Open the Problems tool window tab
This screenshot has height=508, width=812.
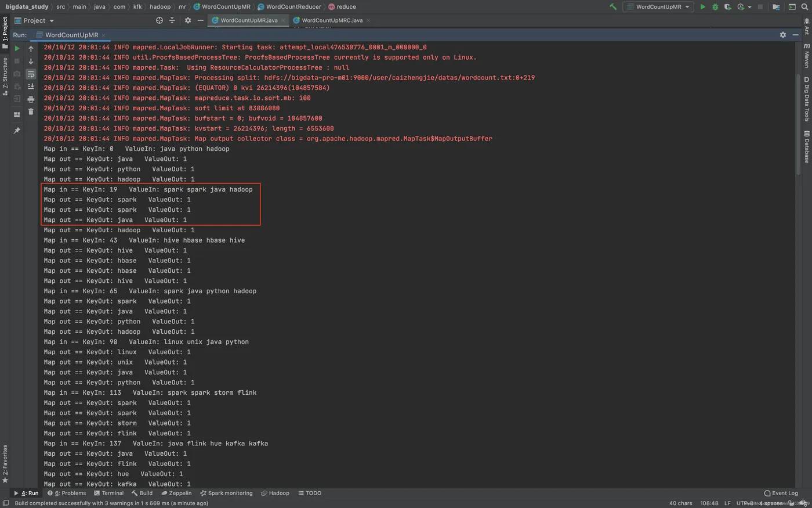(x=67, y=493)
